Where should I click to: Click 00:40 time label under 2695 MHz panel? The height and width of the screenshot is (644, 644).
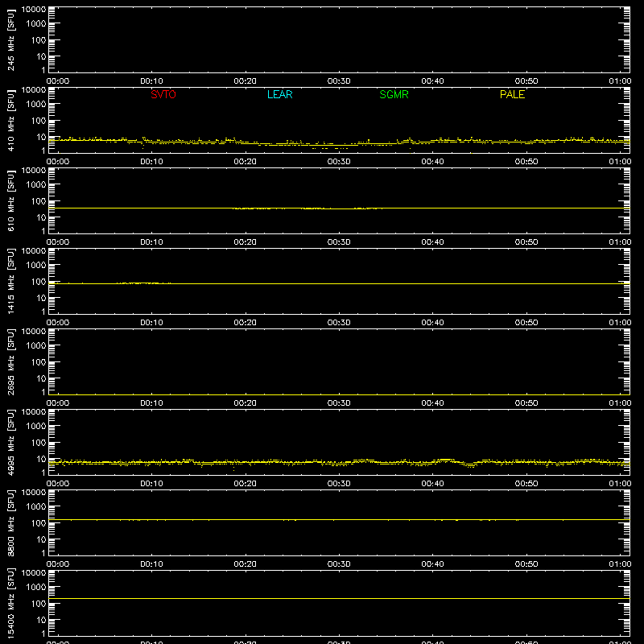[432, 403]
